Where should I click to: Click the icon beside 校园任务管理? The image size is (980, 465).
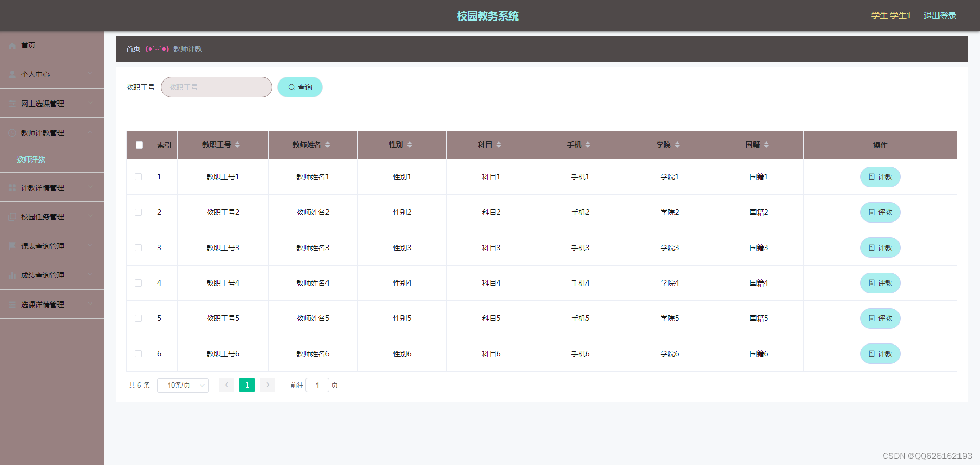(x=12, y=217)
